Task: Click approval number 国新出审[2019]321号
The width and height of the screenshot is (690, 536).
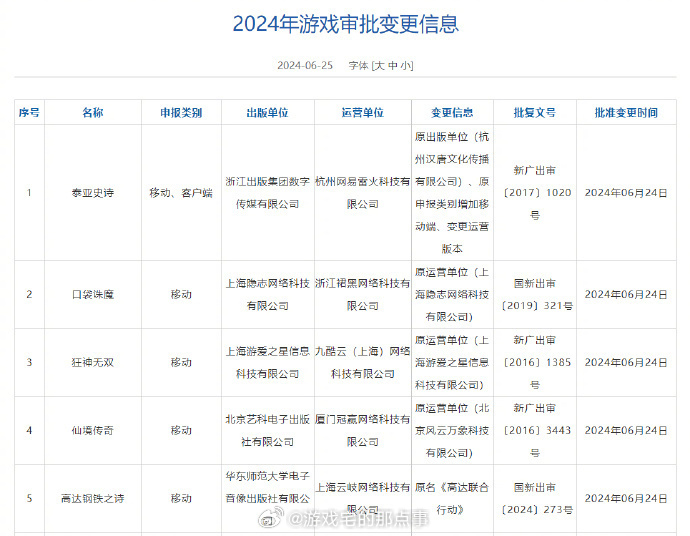Action: pyautogui.click(x=537, y=294)
